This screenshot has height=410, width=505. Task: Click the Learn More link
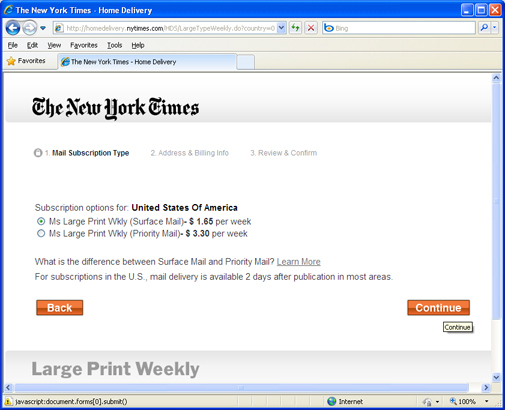click(299, 262)
